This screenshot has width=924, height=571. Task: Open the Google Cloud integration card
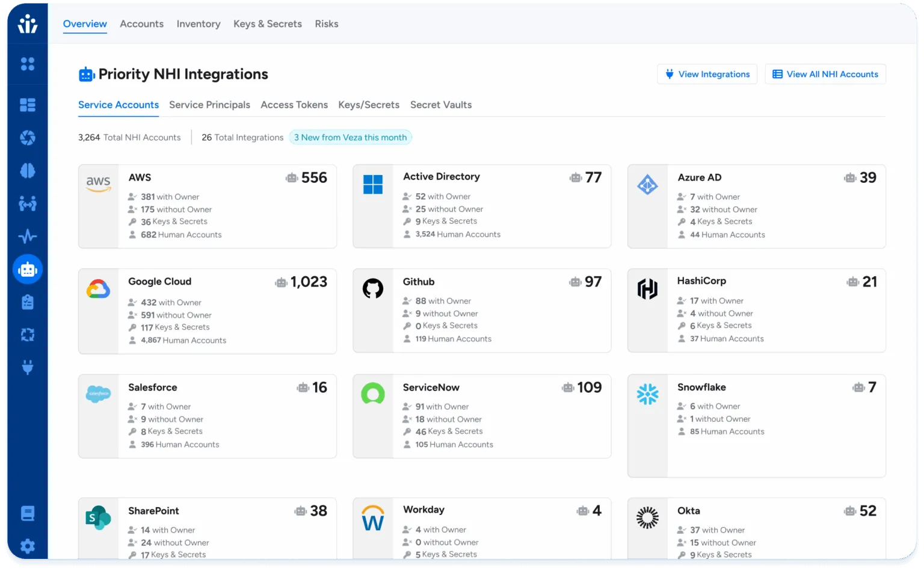[208, 311]
